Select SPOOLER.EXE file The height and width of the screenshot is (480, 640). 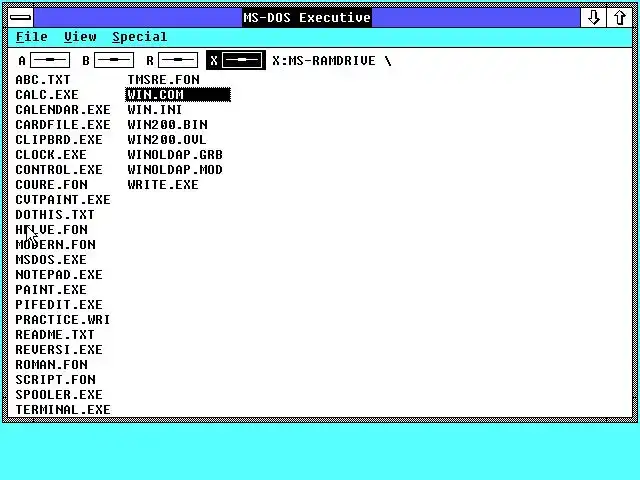click(x=59, y=395)
